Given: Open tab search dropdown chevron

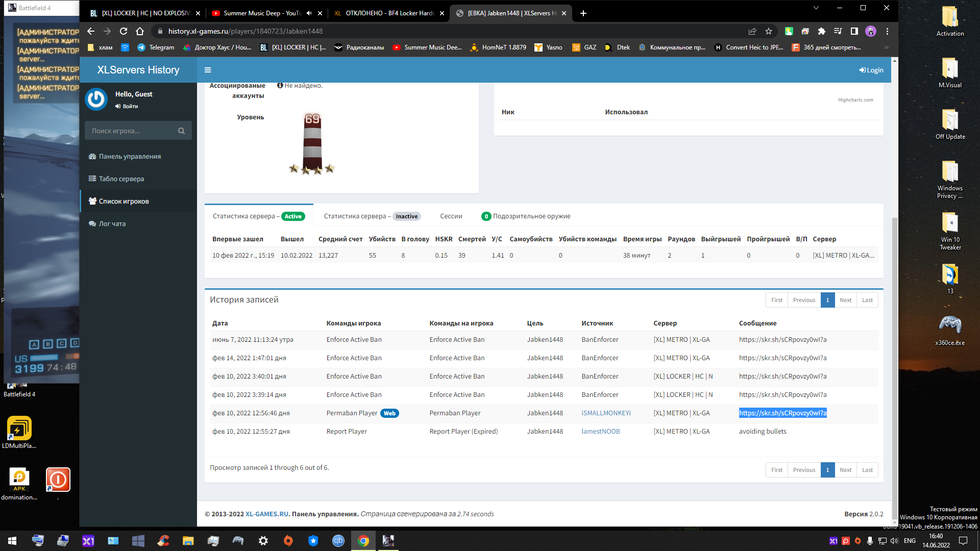Looking at the screenshot, I should tap(816, 8).
